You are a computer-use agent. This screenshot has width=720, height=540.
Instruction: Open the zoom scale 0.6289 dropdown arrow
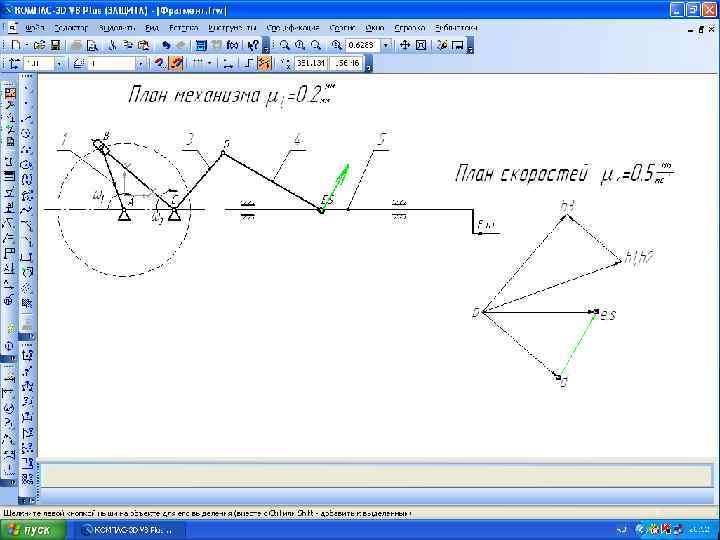coord(386,45)
